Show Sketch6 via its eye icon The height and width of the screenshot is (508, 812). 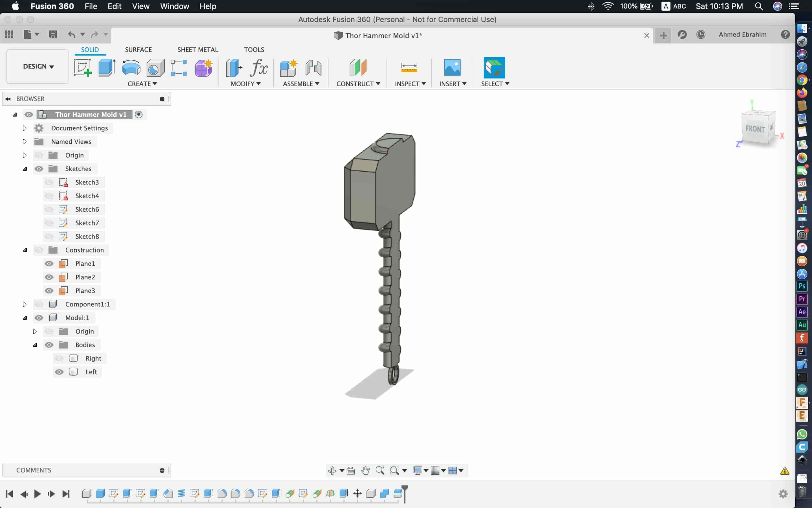[x=49, y=209]
